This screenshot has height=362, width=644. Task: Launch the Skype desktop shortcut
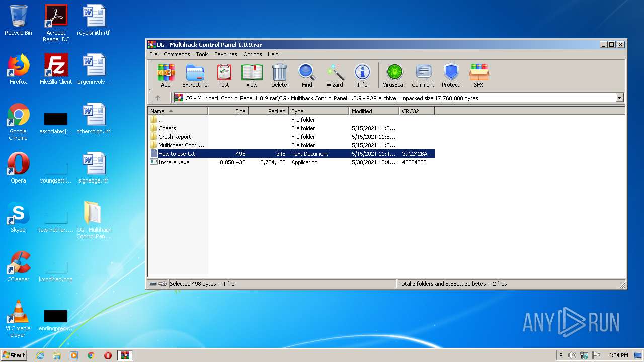tap(18, 217)
